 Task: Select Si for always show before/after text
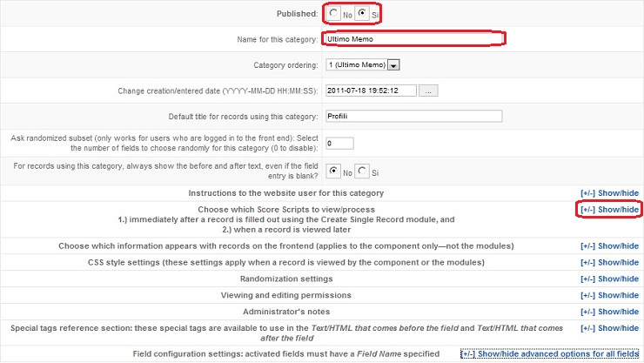click(362, 171)
